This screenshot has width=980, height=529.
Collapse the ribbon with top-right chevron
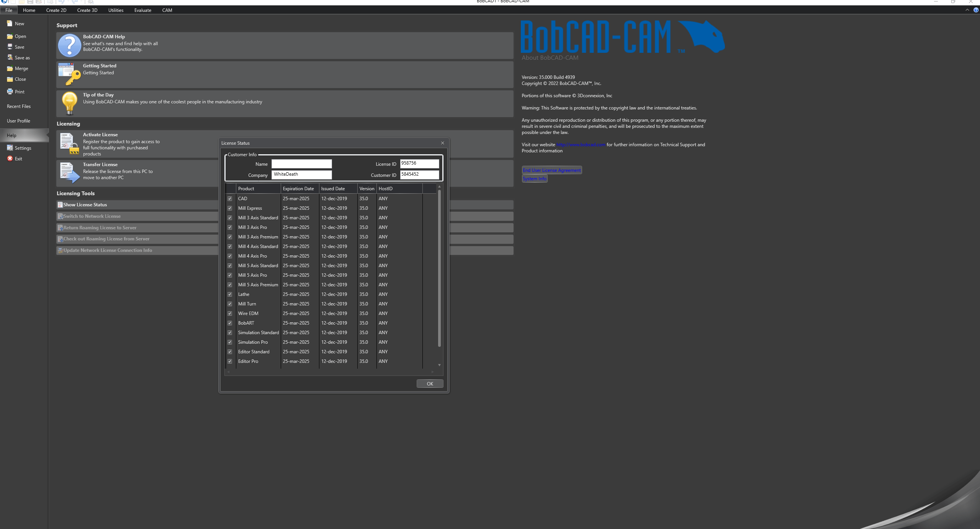tap(967, 10)
